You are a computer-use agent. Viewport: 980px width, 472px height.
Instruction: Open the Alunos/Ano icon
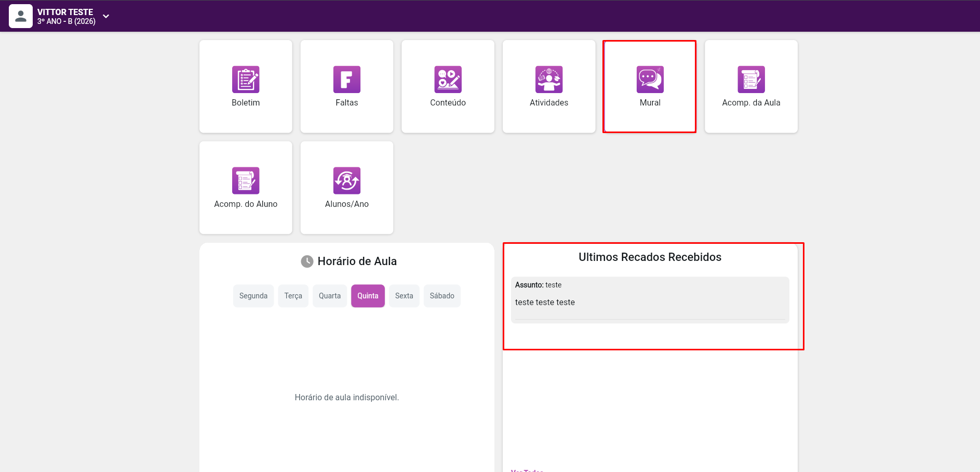tap(346, 181)
